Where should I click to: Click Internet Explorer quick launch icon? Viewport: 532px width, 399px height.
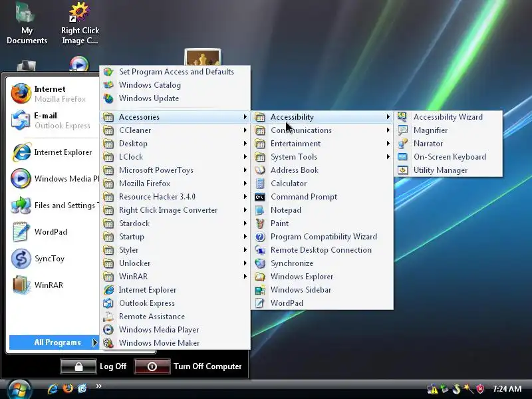(x=53, y=388)
